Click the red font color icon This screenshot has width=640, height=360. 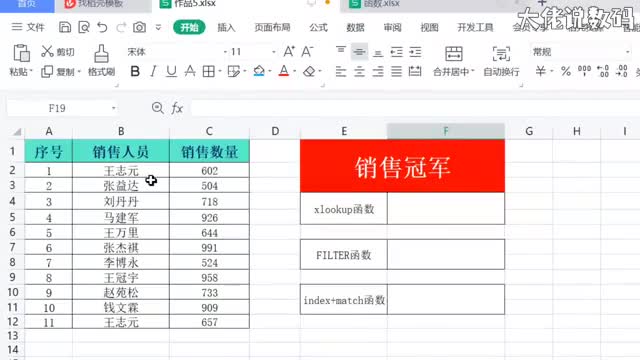point(284,71)
